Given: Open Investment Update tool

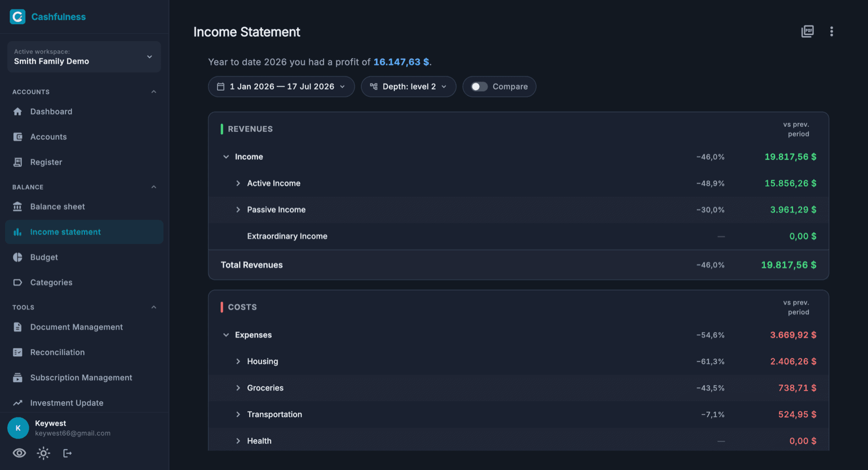Looking at the screenshot, I should (x=84, y=403).
